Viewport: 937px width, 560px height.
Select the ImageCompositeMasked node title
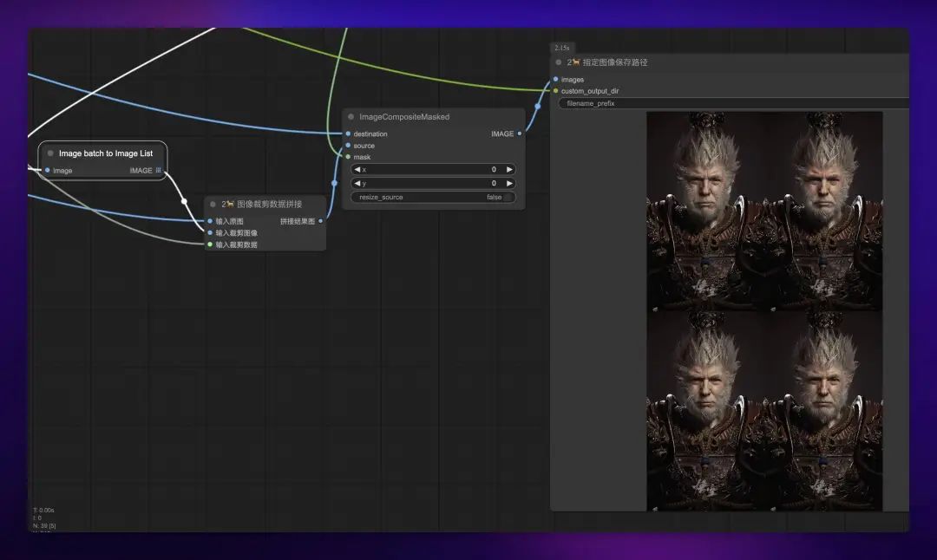pyautogui.click(x=404, y=117)
